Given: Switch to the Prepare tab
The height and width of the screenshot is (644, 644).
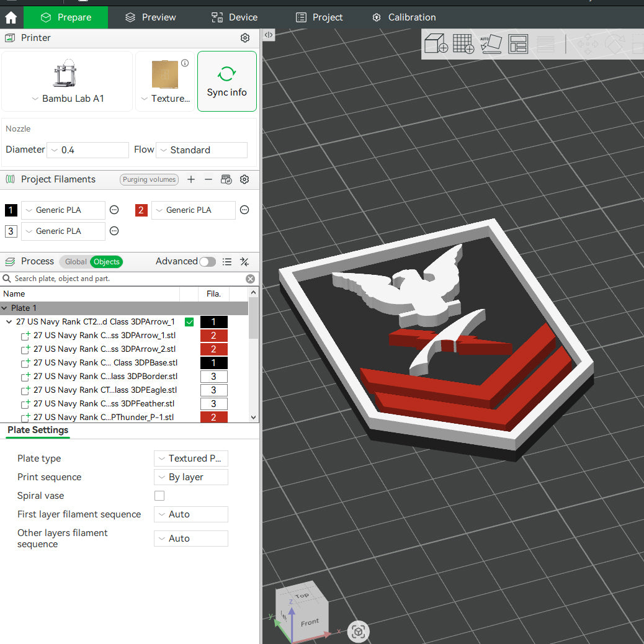Looking at the screenshot, I should (66, 17).
